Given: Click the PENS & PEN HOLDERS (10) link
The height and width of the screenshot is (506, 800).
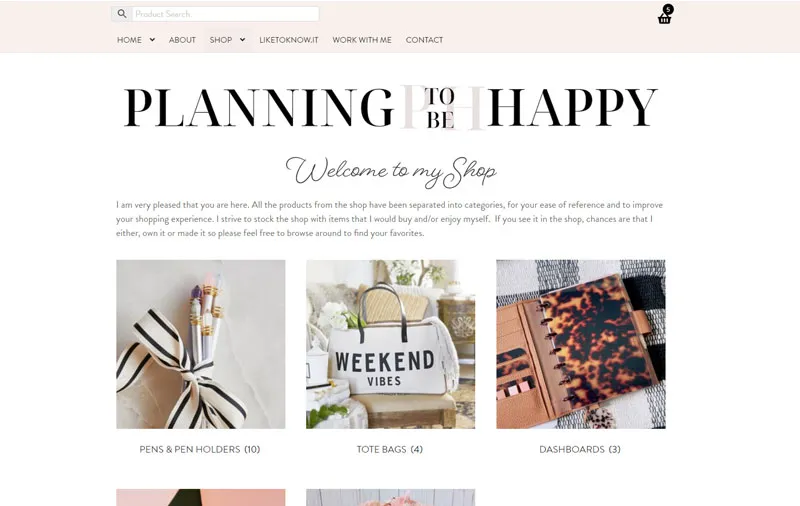Looking at the screenshot, I should (x=200, y=449).
